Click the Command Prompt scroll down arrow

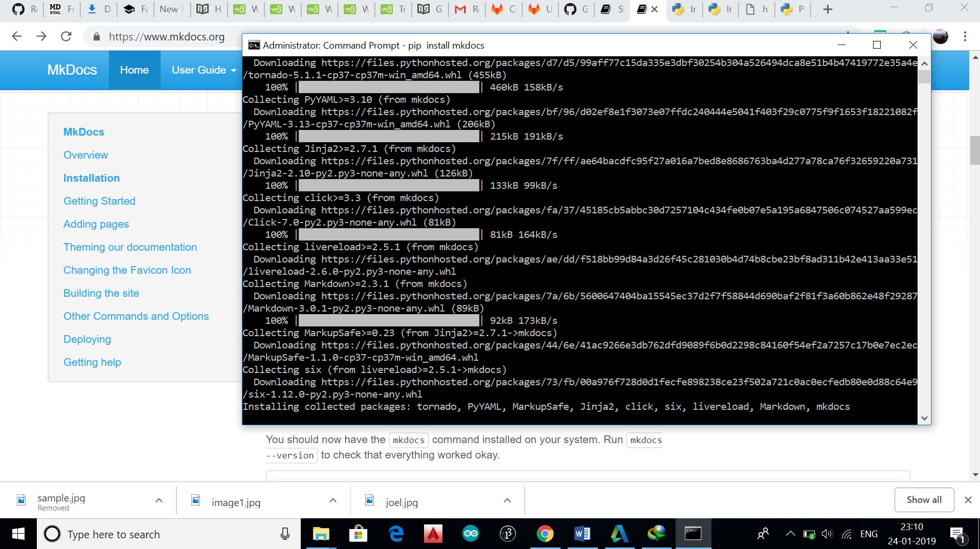[x=924, y=418]
